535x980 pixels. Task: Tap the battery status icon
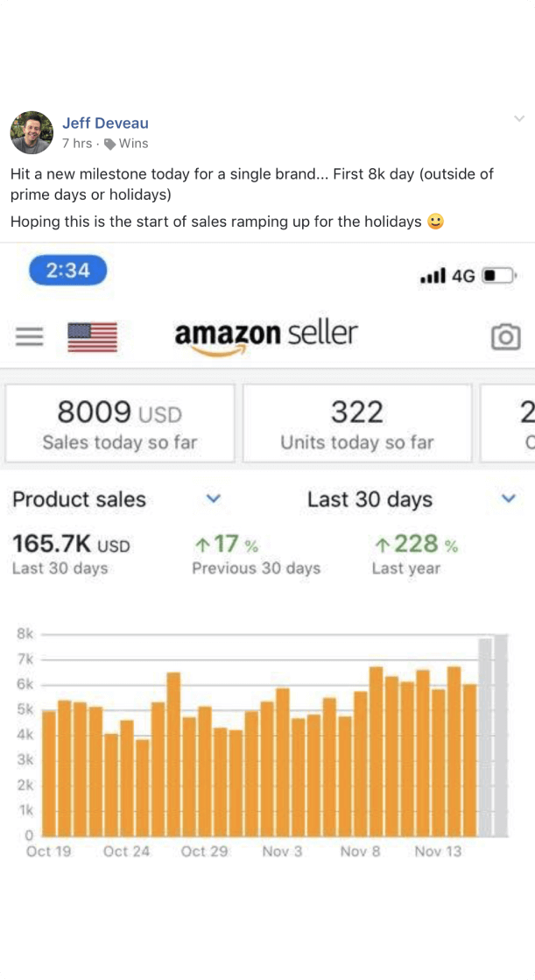coord(500,276)
